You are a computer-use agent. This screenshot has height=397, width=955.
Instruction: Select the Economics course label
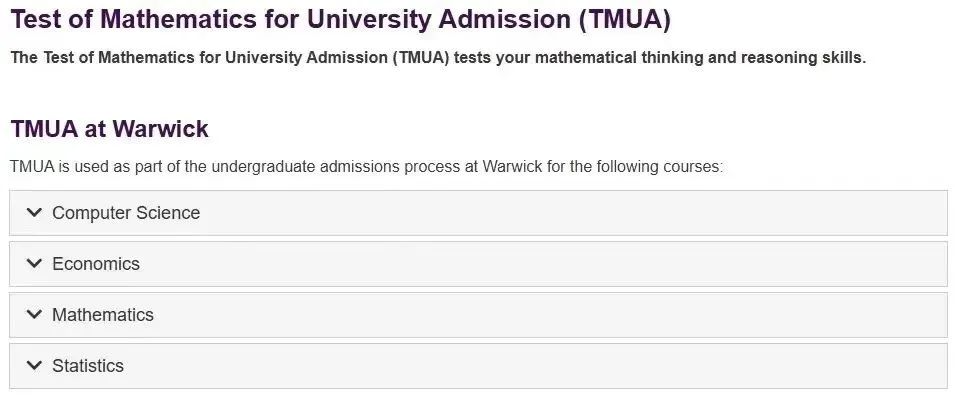[96, 264]
